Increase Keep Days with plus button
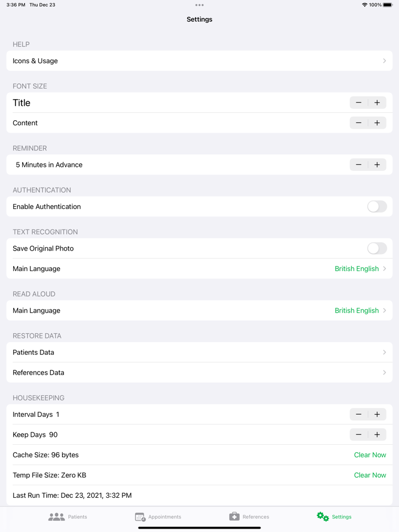The height and width of the screenshot is (532, 399). click(377, 435)
